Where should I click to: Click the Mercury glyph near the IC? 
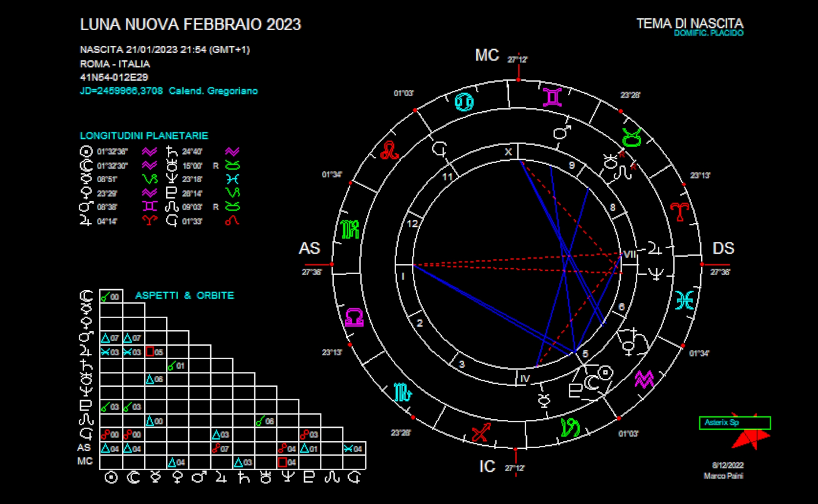tap(544, 401)
